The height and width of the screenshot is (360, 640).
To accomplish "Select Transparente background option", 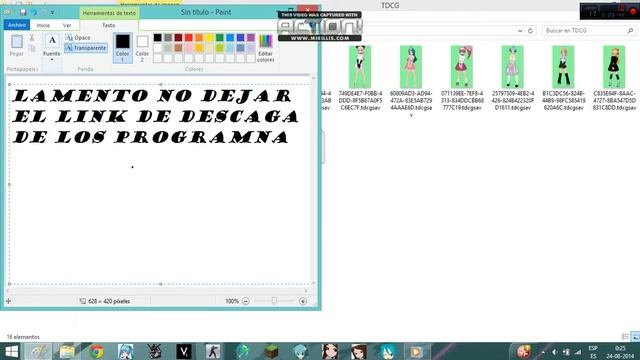I will coord(86,48).
